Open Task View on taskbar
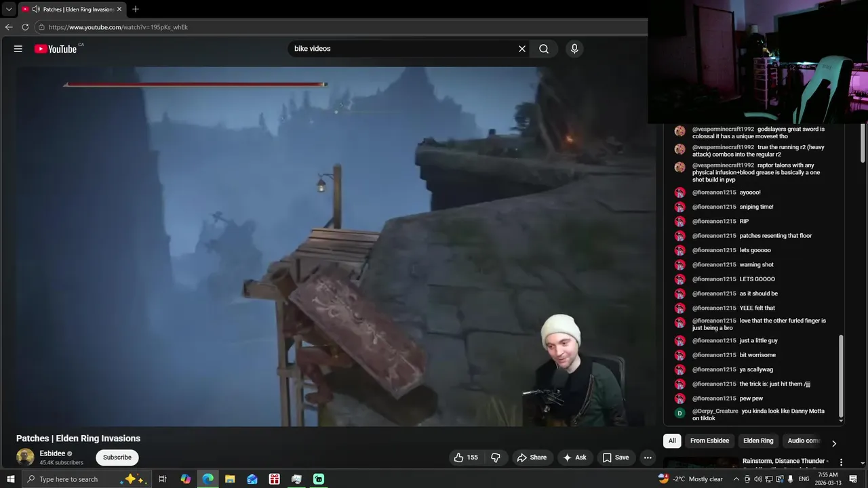The image size is (868, 488). (x=163, y=479)
